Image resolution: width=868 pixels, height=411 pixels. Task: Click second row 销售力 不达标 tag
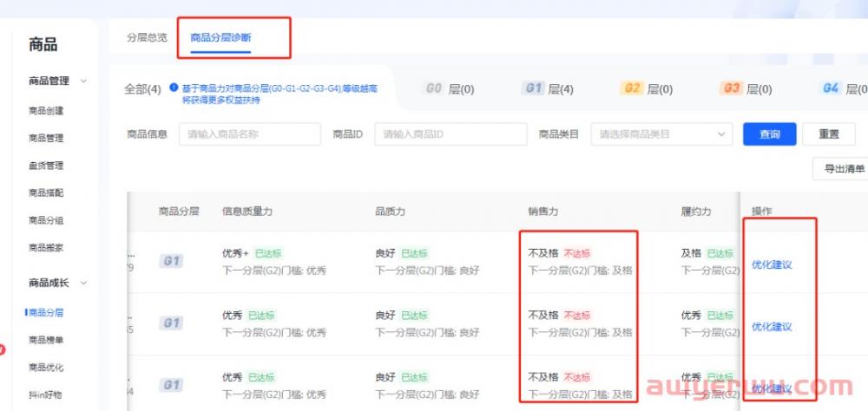point(577,316)
